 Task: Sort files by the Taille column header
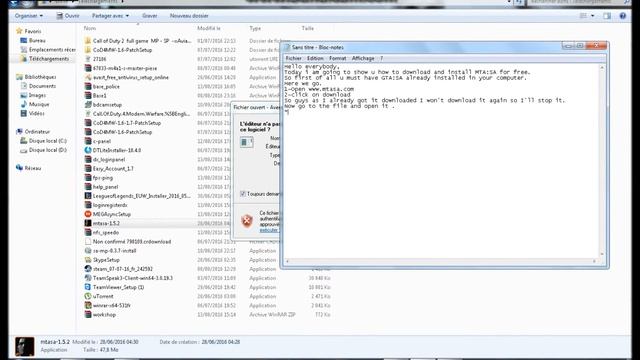(x=308, y=28)
